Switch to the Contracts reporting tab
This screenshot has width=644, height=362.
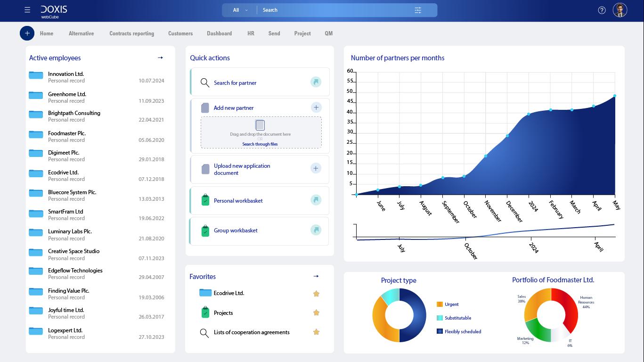[x=131, y=33]
